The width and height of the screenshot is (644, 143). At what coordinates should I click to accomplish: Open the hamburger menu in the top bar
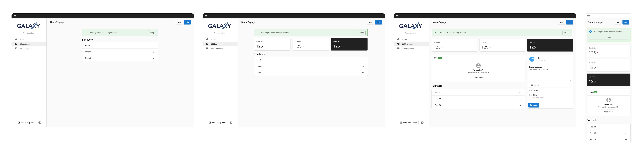pos(15,16)
